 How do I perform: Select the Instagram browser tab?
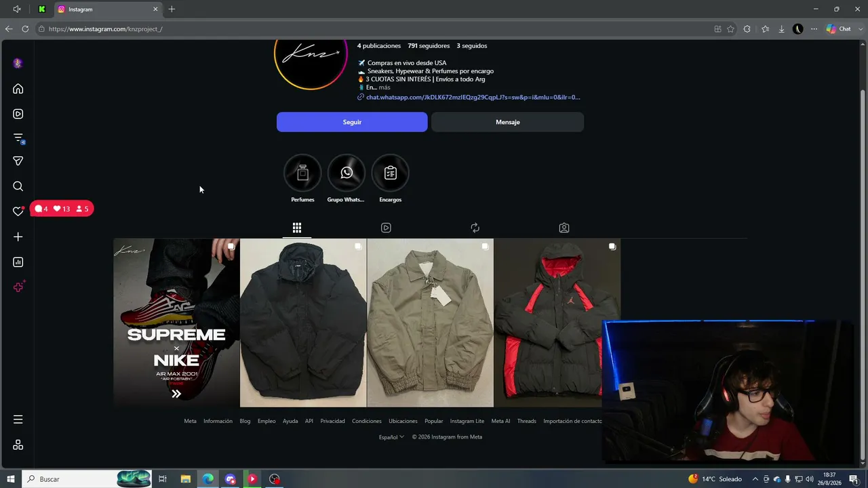(107, 9)
